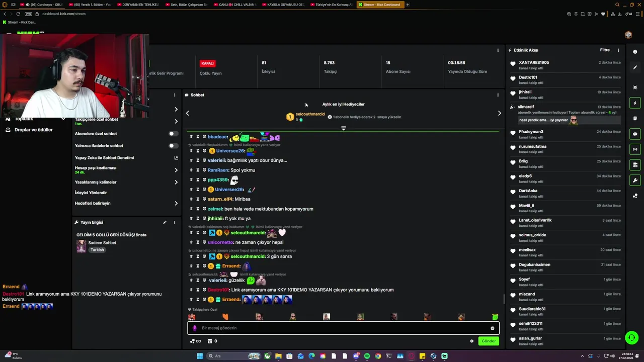Focus the Bir mesaj gönderin input
The width and height of the screenshot is (644, 362).
coord(343,328)
